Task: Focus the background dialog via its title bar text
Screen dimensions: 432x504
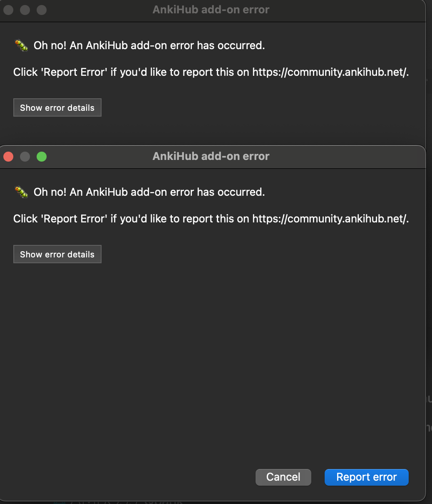Action: click(211, 10)
